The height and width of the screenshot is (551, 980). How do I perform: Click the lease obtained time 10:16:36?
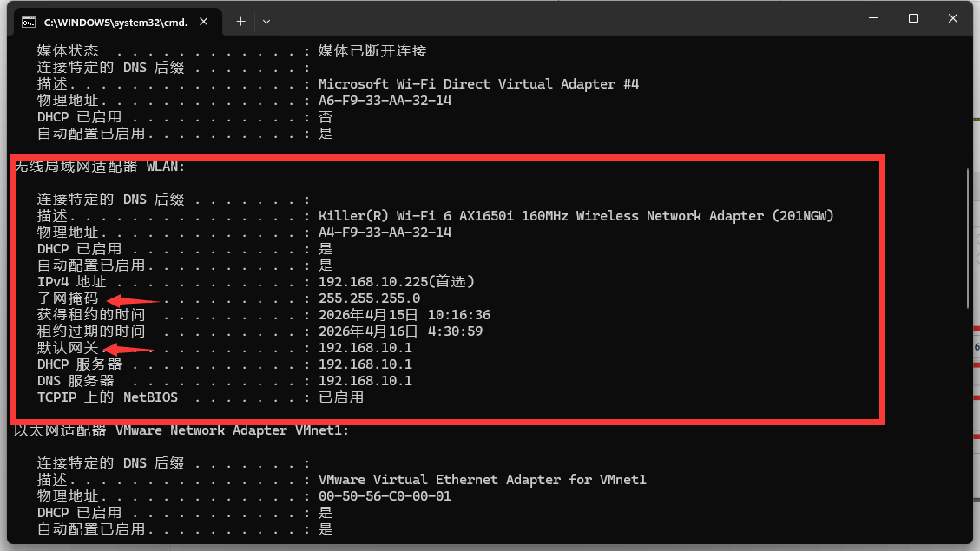coord(459,315)
